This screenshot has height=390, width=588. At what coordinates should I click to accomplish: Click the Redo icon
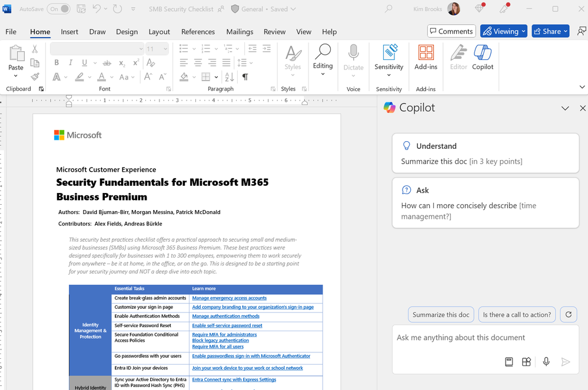(x=117, y=9)
